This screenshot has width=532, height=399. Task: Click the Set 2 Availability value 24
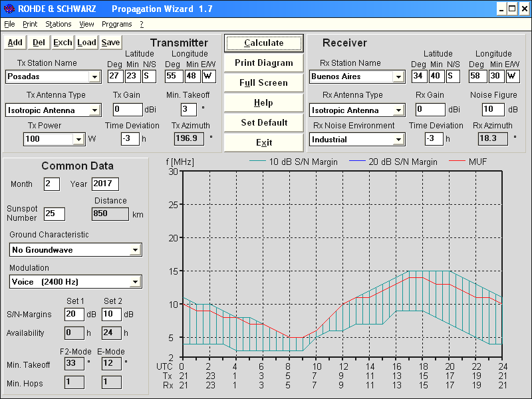point(112,333)
